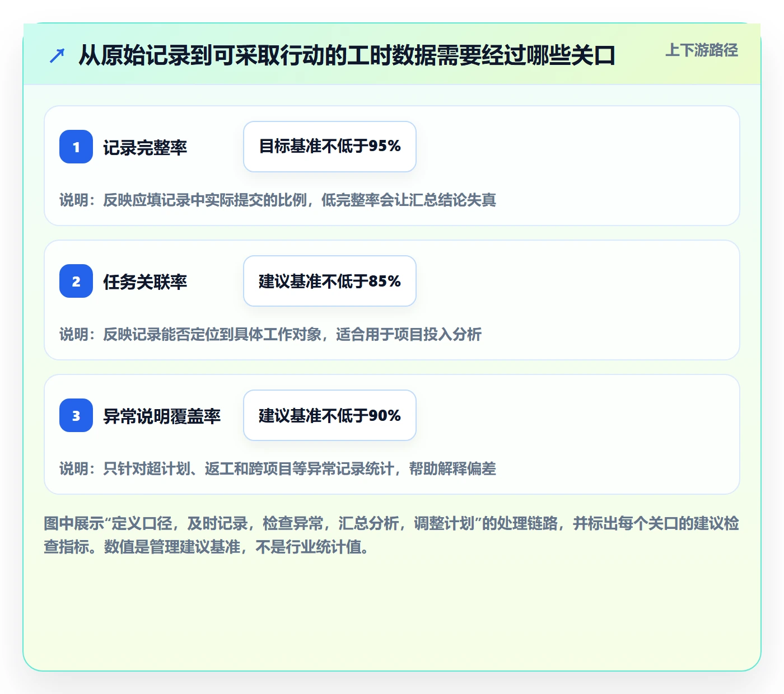Click the 任务关联率 item title

pyautogui.click(x=145, y=282)
